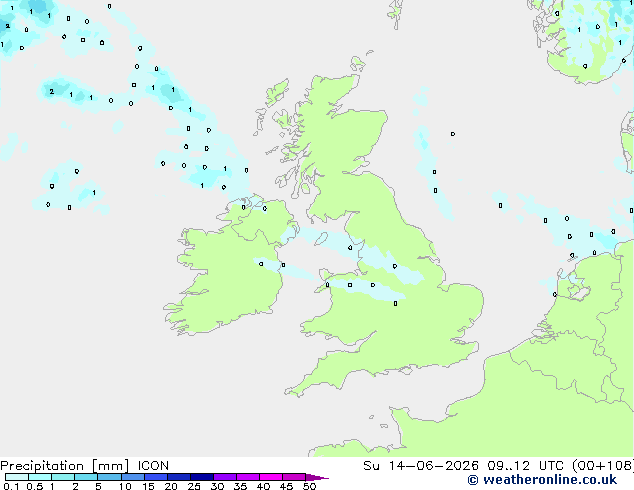
Task: Click the 35 legend scale label
Action: [x=240, y=486]
